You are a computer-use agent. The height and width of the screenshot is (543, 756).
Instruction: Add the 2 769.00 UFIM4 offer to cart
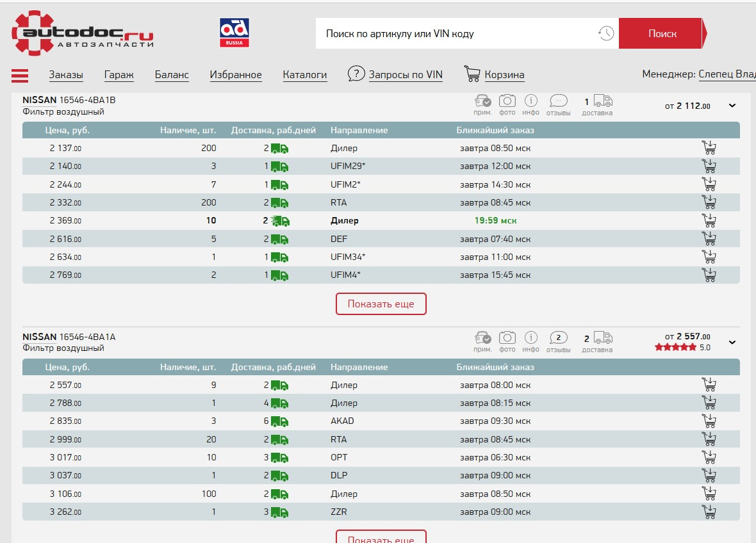[709, 275]
